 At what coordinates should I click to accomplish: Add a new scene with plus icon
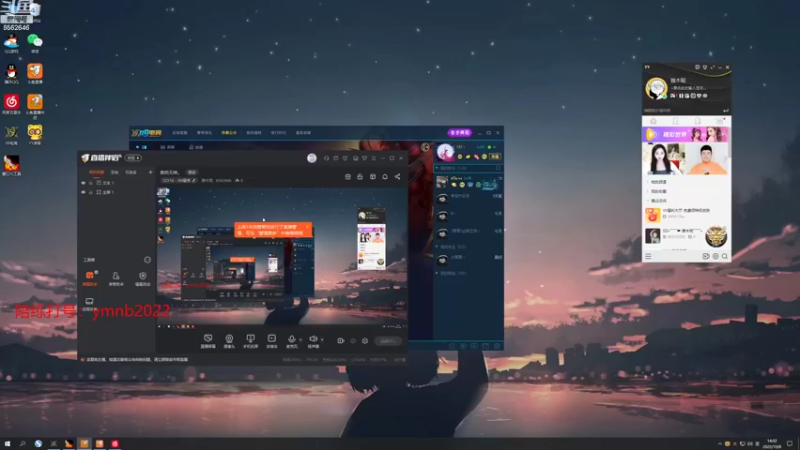(150, 172)
